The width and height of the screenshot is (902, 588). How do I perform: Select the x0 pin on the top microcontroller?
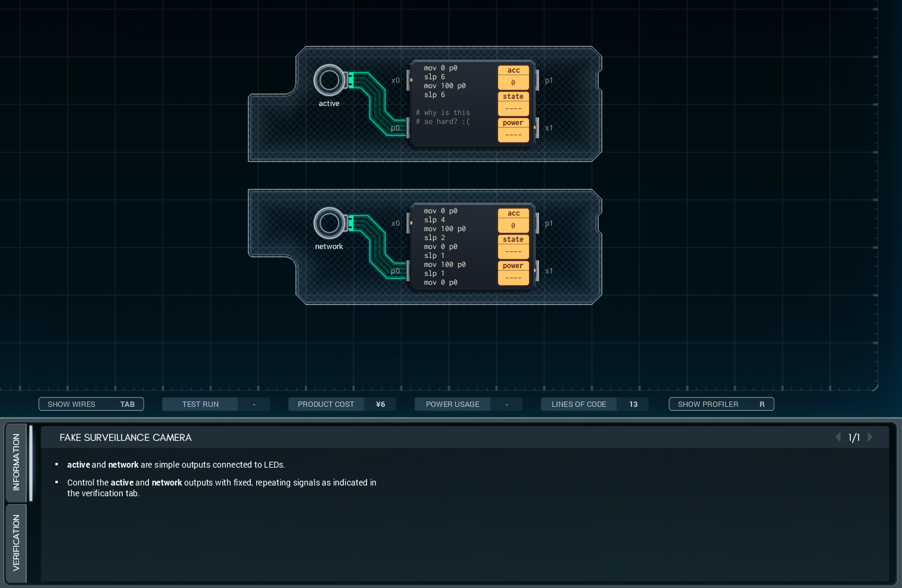point(409,80)
